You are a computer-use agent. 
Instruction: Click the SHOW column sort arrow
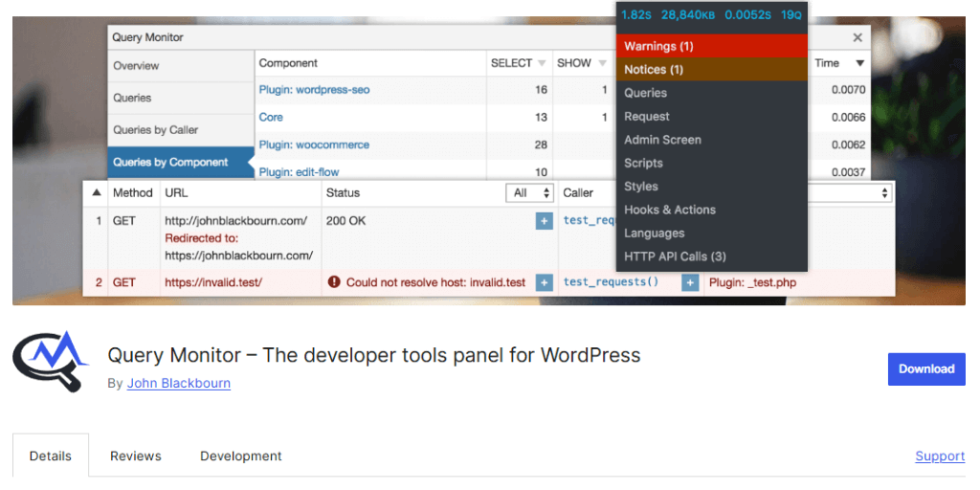(603, 63)
